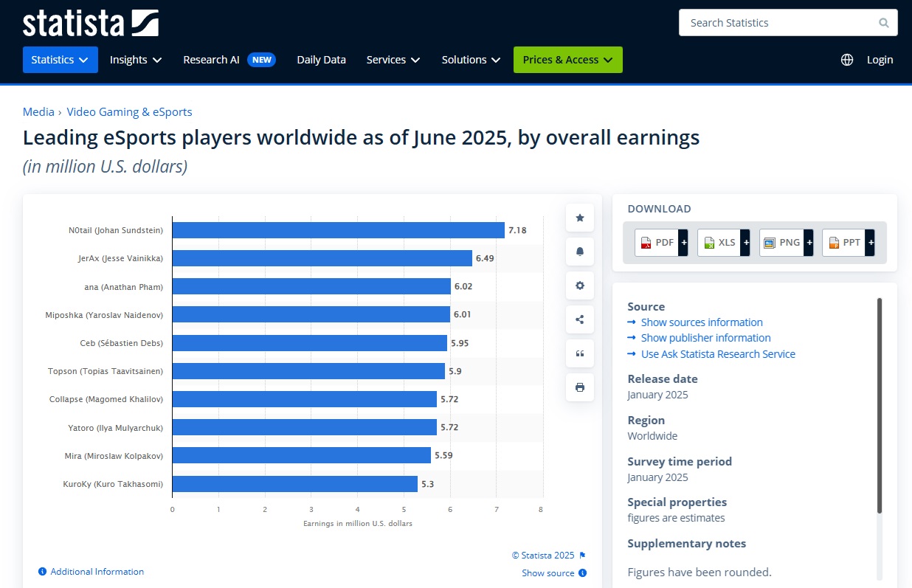Click the PPT file icon
This screenshot has height=588, width=912.
(x=834, y=243)
